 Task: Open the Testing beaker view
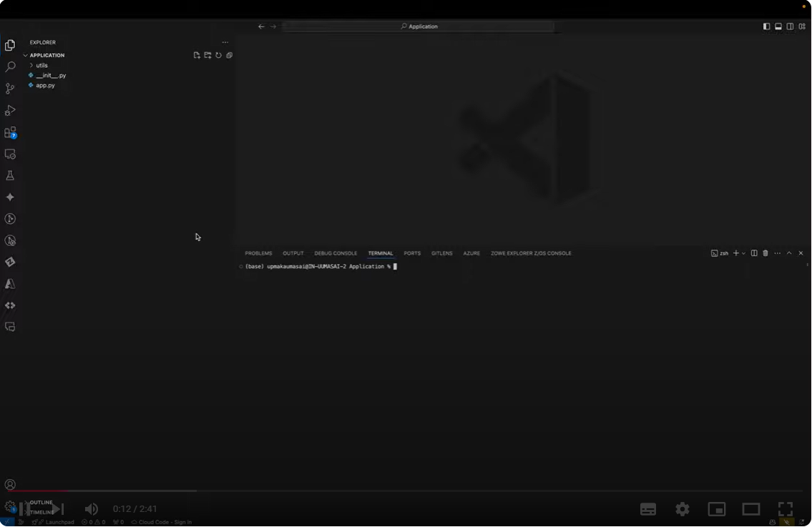click(10, 175)
